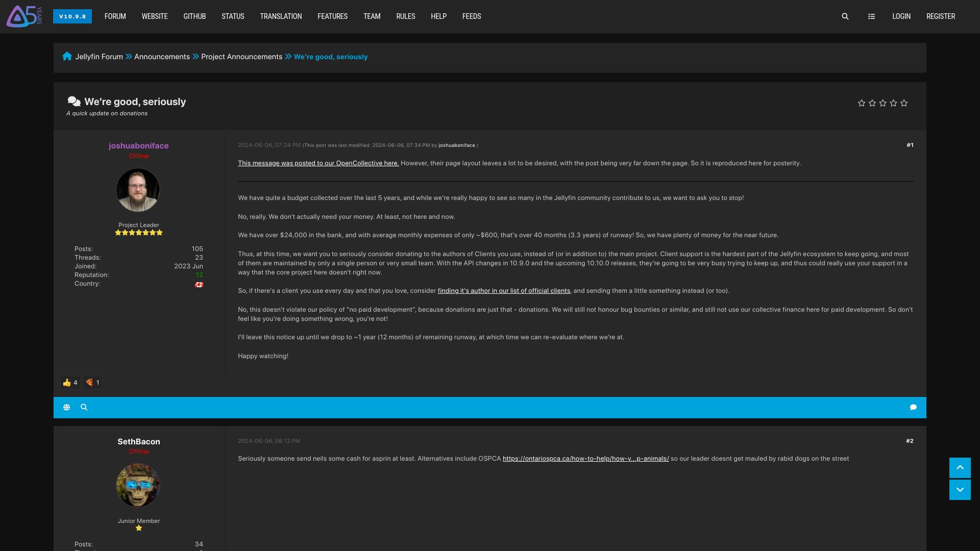This screenshot has width=980, height=551.
Task: Open the search magnifier in top bar
Action: coord(845,16)
